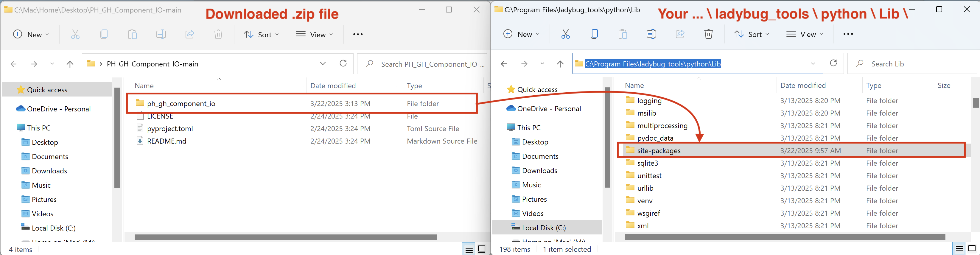Click the Copy icon in right window toolbar
The image size is (980, 255).
tap(594, 34)
